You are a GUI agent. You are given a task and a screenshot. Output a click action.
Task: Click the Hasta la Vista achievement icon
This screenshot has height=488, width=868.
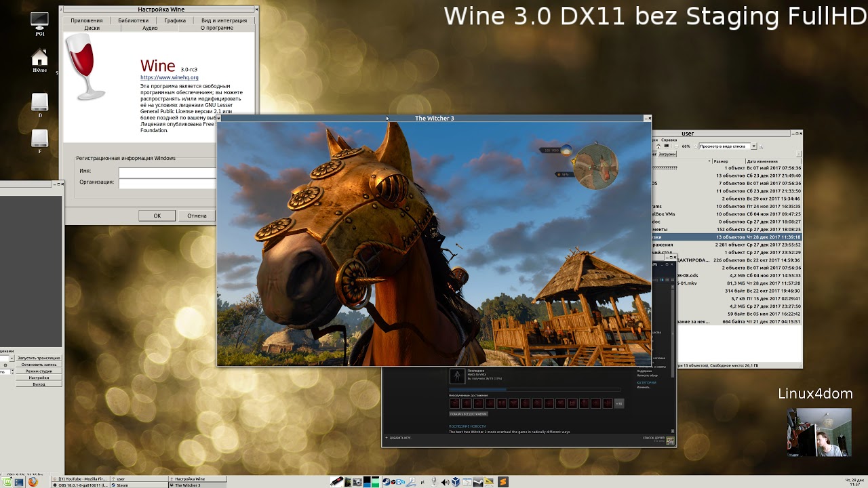(x=457, y=375)
